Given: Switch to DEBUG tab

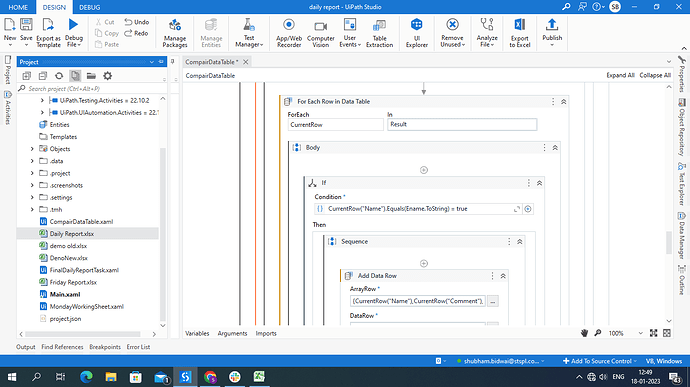Looking at the screenshot, I should [89, 7].
